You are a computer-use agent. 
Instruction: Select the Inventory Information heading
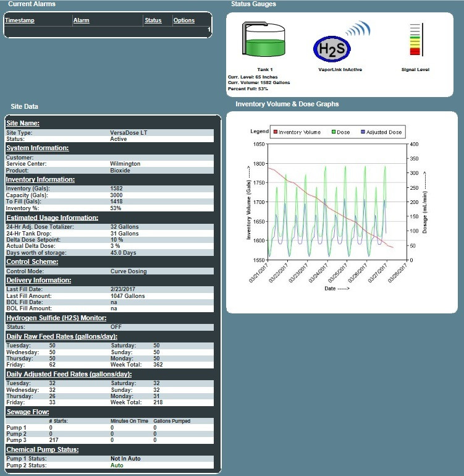40,180
